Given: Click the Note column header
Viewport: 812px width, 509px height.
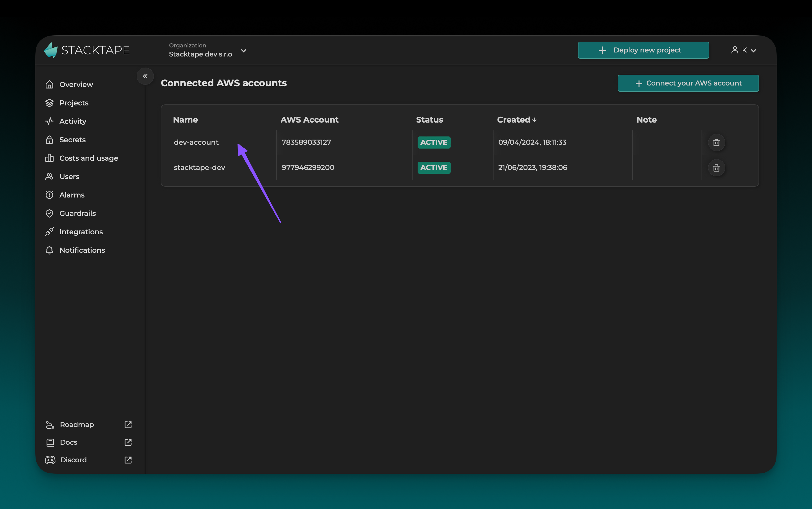Looking at the screenshot, I should coord(646,120).
